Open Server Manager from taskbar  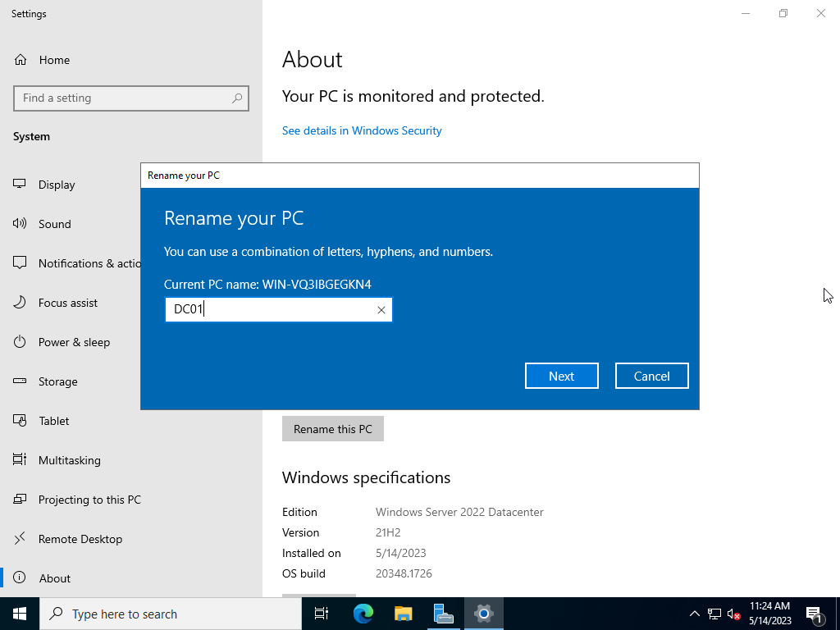443,614
